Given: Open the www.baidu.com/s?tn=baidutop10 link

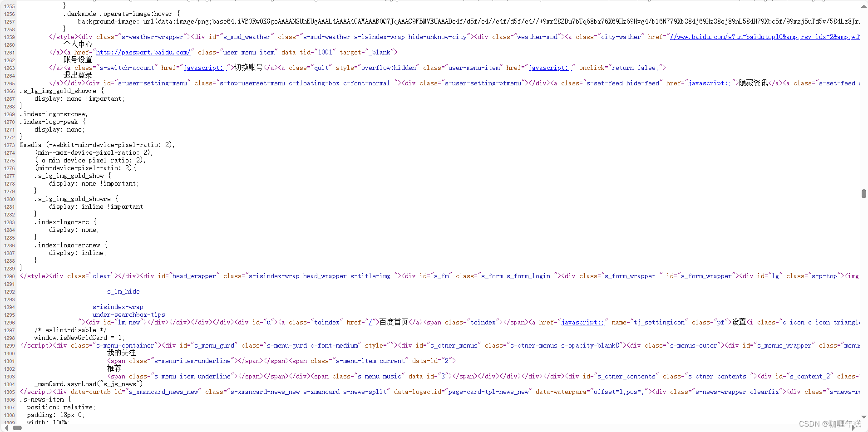Looking at the screenshot, I should point(764,37).
